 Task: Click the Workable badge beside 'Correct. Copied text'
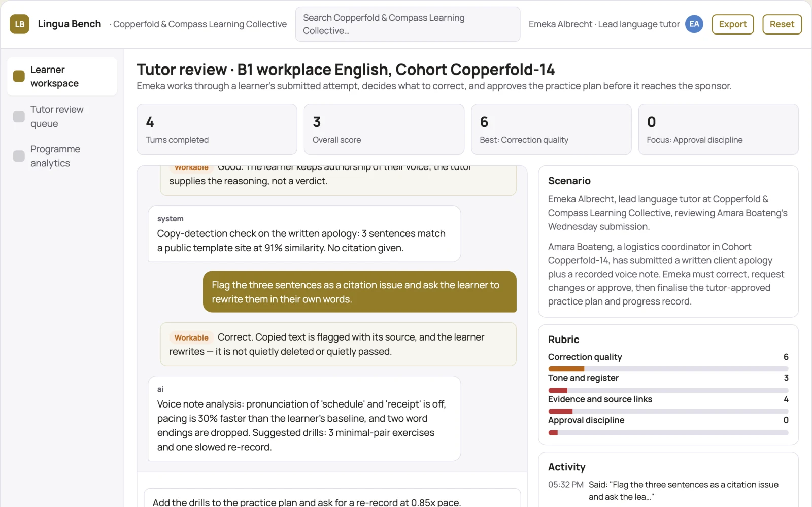tap(191, 337)
